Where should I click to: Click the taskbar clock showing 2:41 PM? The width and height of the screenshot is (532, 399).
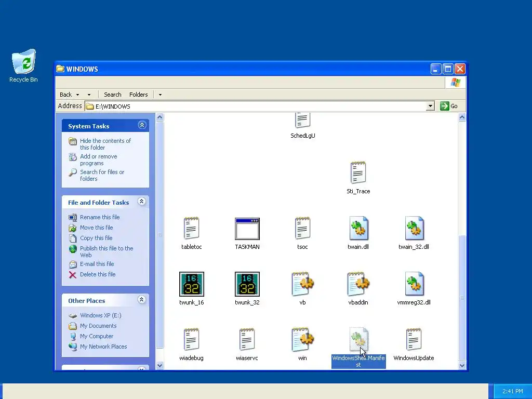[512, 391]
